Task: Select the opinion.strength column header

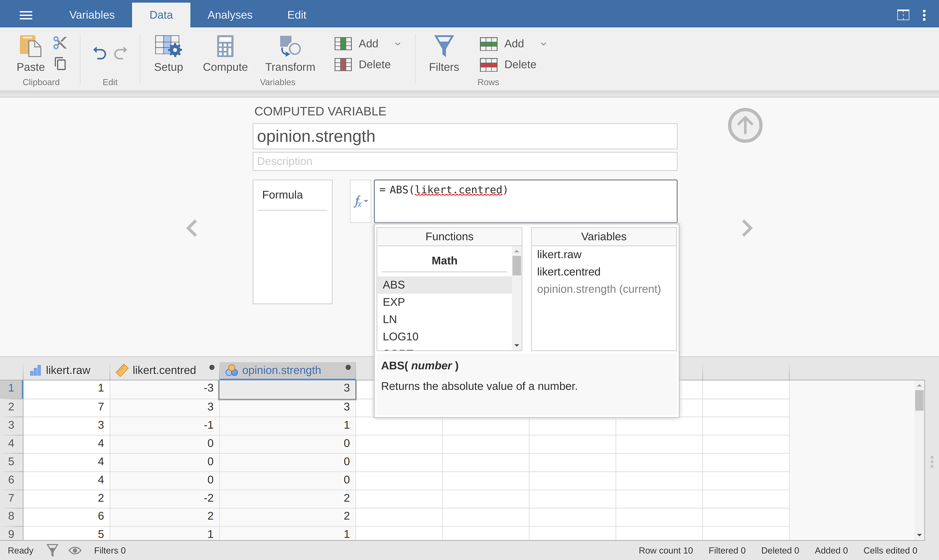Action: [x=288, y=370]
